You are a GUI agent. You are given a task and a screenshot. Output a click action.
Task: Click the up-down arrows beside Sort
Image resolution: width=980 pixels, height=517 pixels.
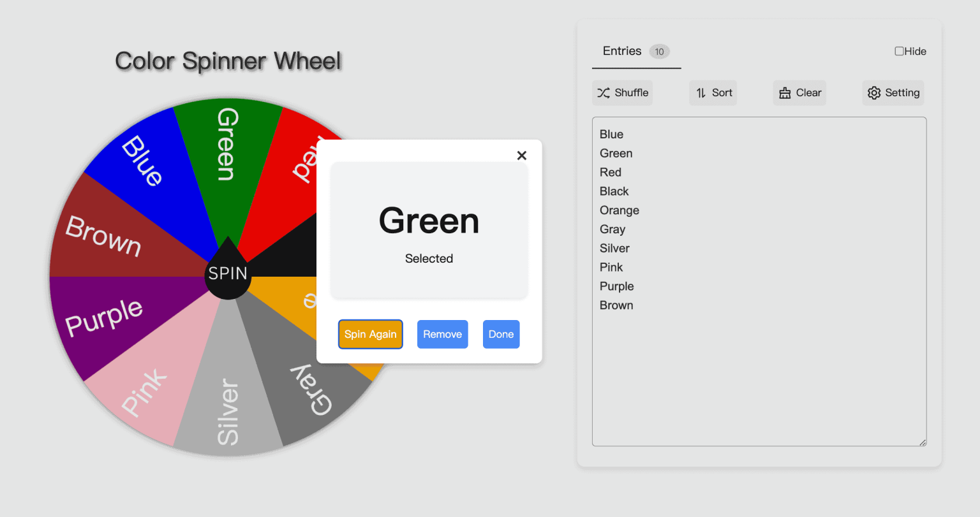click(699, 92)
